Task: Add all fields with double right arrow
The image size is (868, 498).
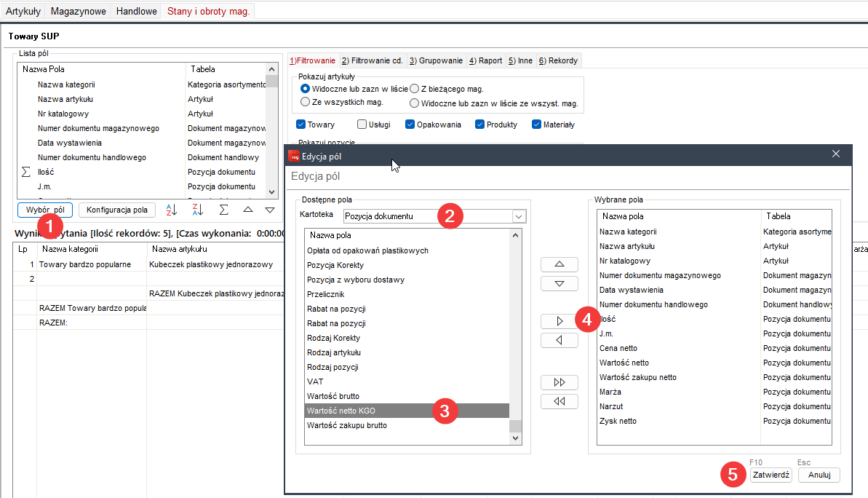Action: point(559,383)
